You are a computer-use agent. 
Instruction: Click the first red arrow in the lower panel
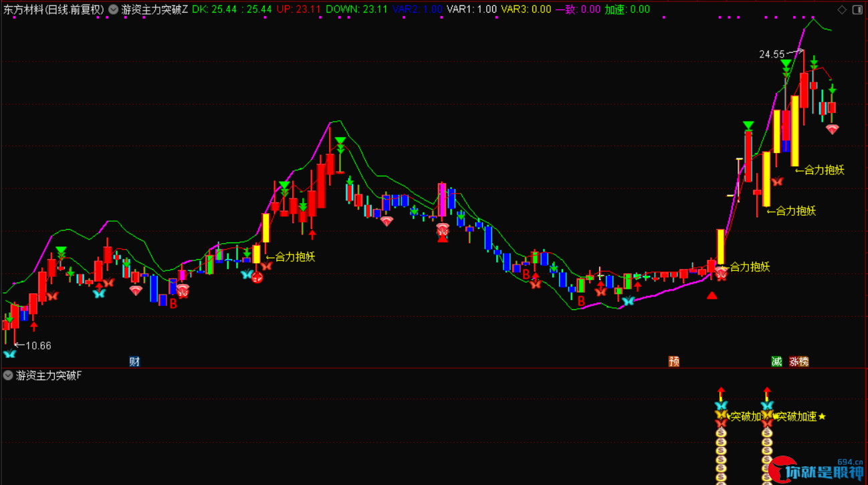point(721,393)
